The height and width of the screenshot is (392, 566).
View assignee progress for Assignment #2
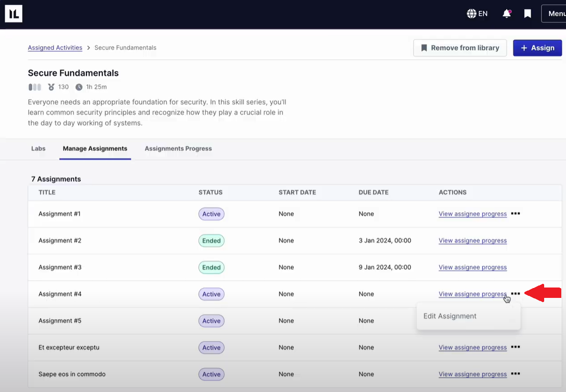click(x=472, y=241)
